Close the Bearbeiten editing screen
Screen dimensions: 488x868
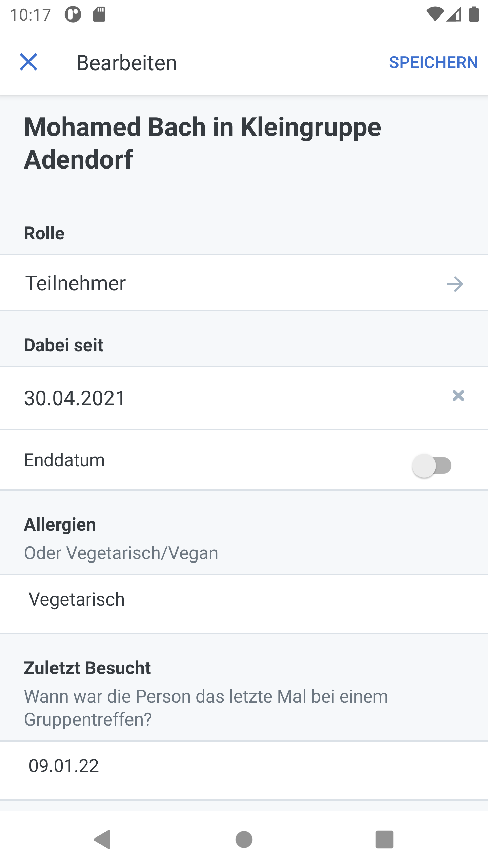pos(28,62)
